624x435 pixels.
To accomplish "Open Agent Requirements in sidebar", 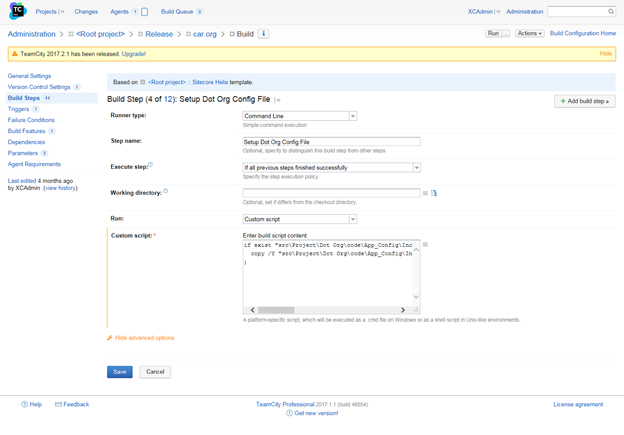I will coord(34,164).
